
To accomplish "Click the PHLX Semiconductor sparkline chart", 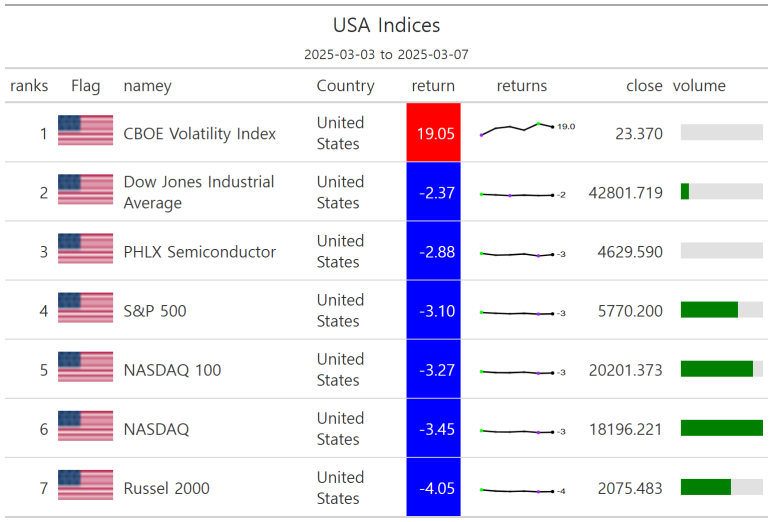I will click(523, 254).
